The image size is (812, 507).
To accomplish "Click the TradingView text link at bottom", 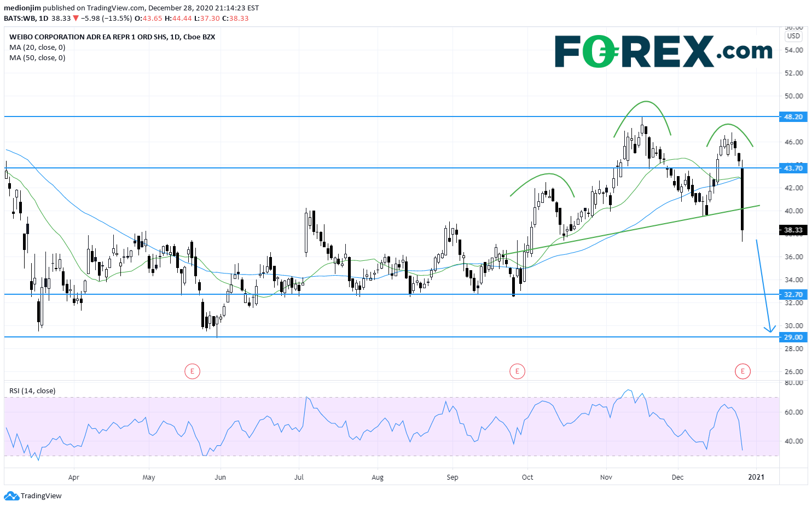I will click(41, 496).
